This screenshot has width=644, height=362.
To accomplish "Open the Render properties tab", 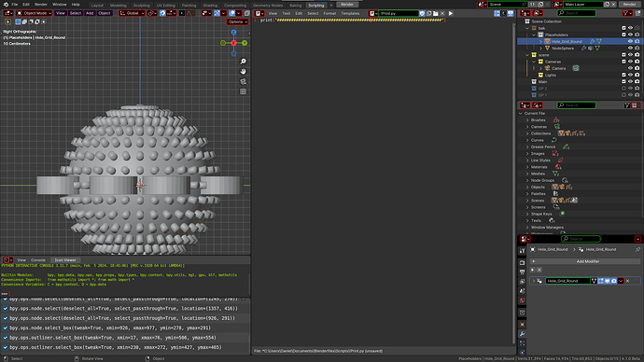I will tap(522, 262).
